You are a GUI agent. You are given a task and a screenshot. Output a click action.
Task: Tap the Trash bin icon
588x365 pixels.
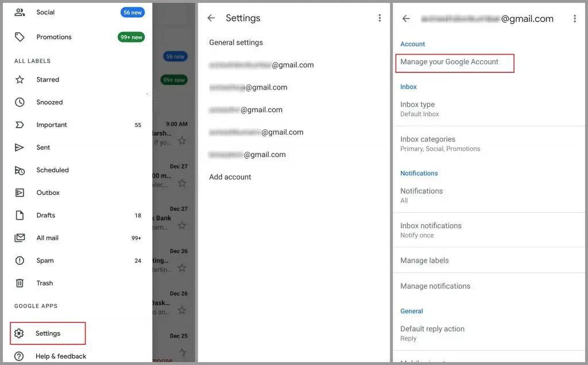pyautogui.click(x=20, y=283)
